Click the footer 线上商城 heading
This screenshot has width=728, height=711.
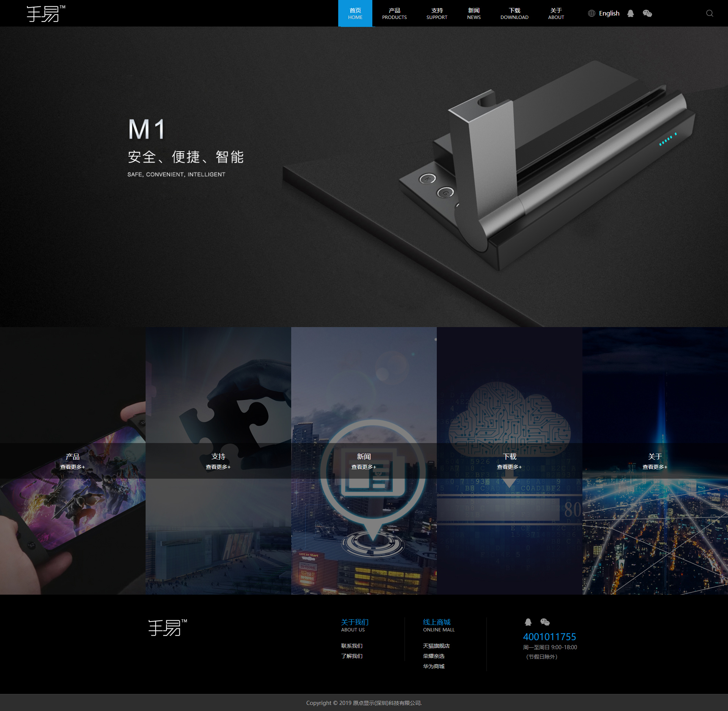(x=436, y=622)
